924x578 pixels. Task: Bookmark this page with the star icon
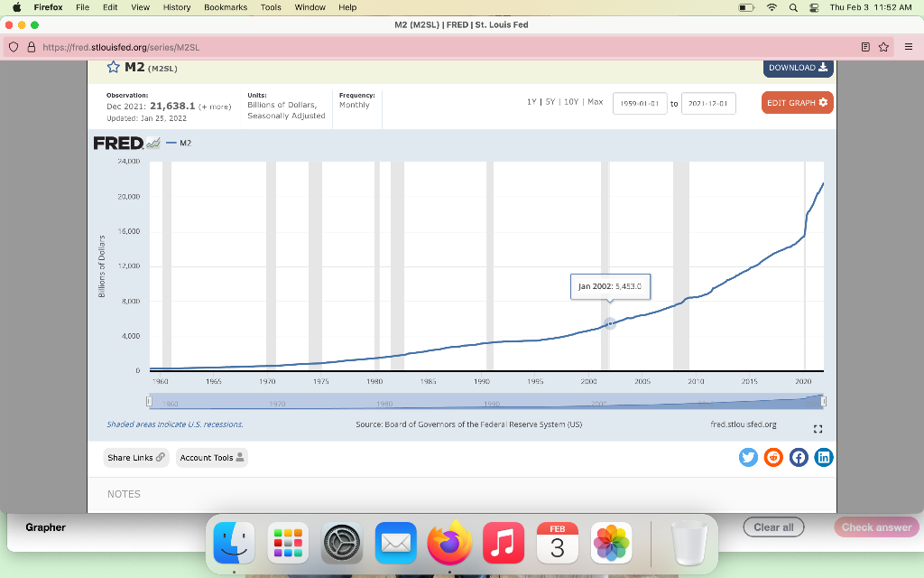point(883,47)
